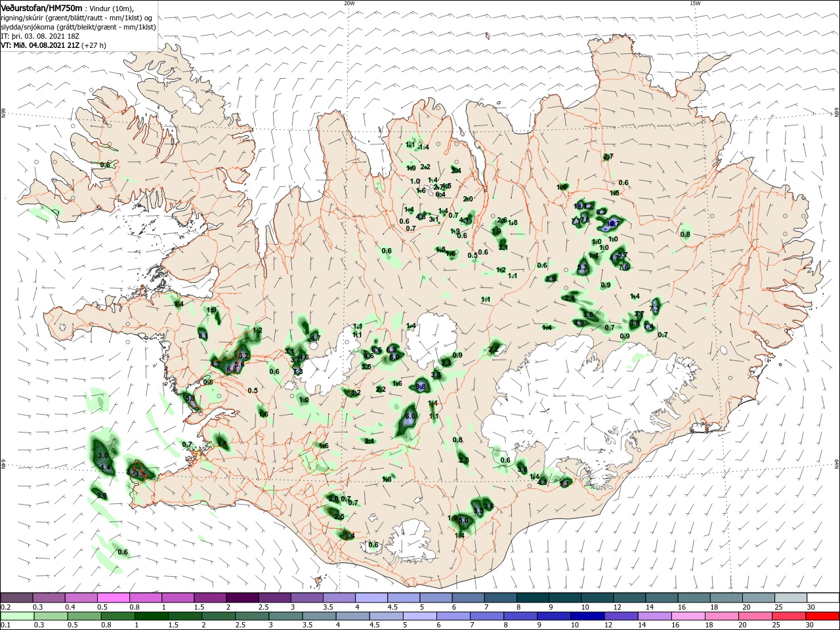Click the bright red legend swatch
Viewport: 840px width, 630px height.
tap(823, 616)
